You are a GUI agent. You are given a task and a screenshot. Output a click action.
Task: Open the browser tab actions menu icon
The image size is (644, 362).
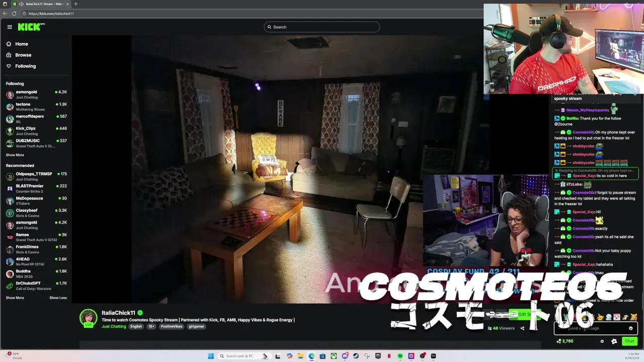5,4
